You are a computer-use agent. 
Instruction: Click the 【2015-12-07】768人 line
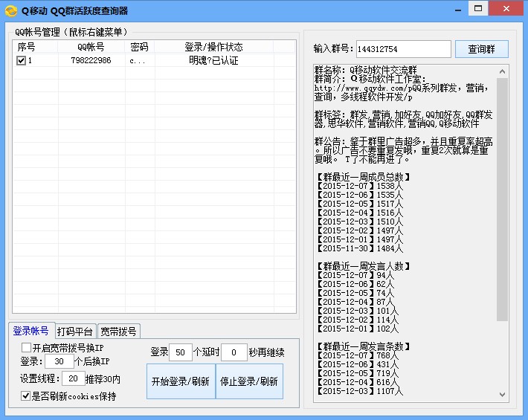click(x=357, y=355)
